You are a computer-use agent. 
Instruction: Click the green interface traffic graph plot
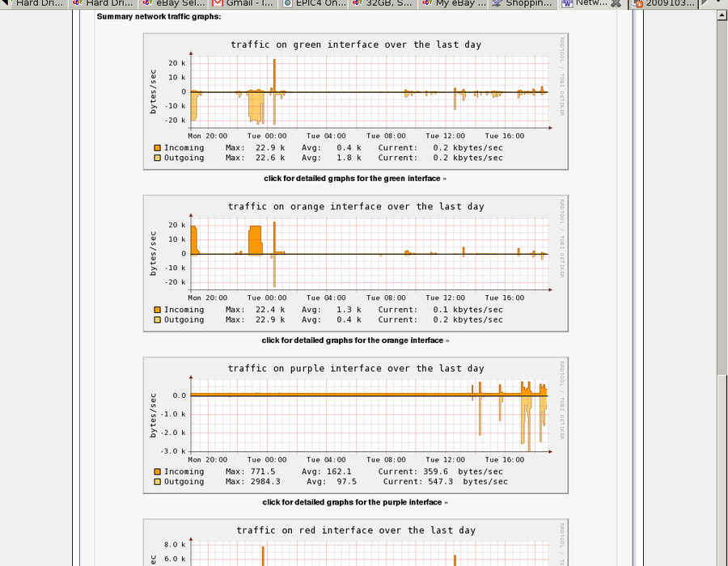(369, 92)
